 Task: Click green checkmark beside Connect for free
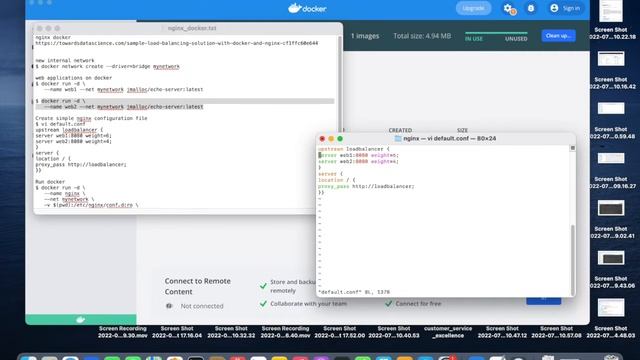tap(389, 303)
